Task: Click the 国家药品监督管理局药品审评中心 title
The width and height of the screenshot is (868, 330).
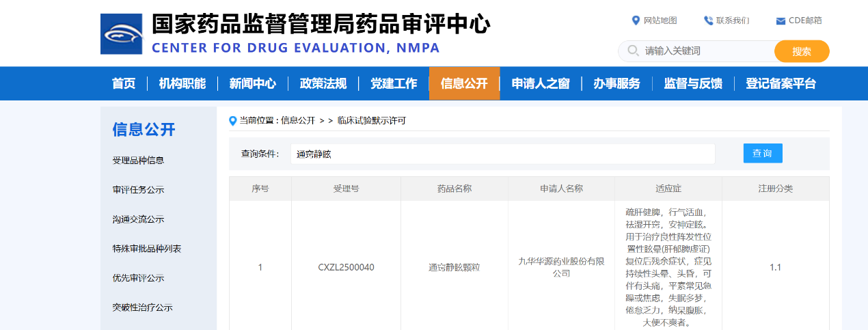Action: pos(321,25)
